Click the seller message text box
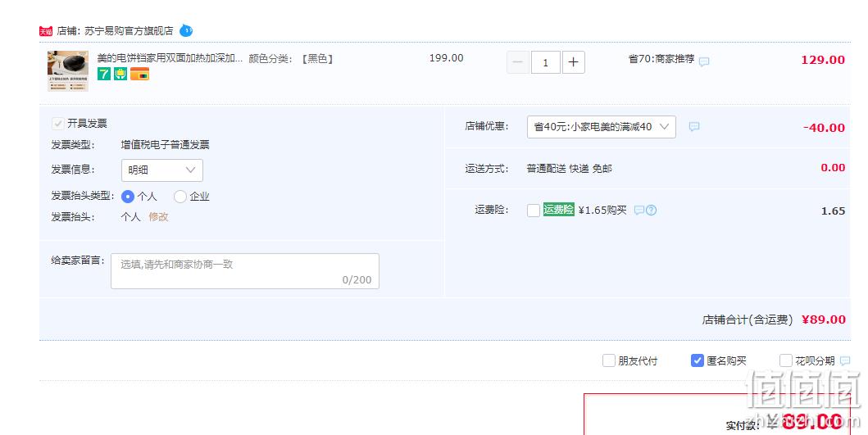The height and width of the screenshot is (435, 868). [x=245, y=271]
